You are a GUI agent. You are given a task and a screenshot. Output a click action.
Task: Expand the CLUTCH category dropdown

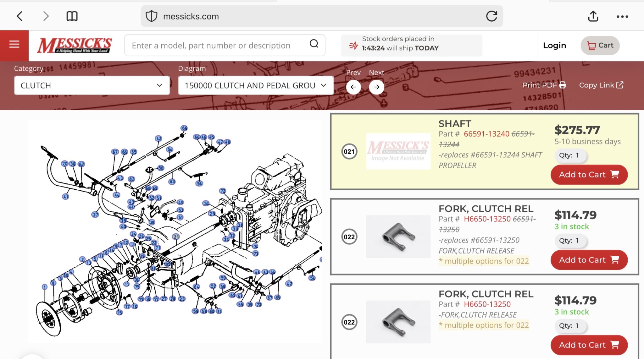[x=92, y=85]
